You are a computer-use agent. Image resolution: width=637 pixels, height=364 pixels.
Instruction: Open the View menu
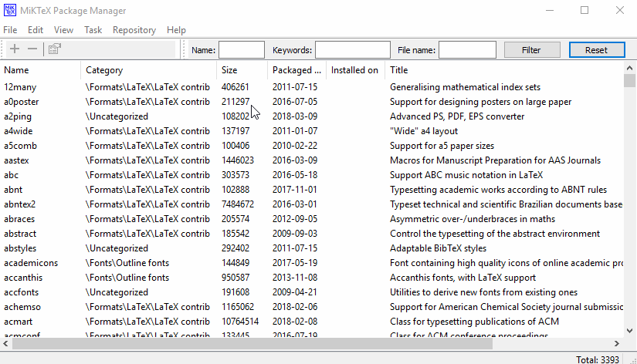point(63,30)
